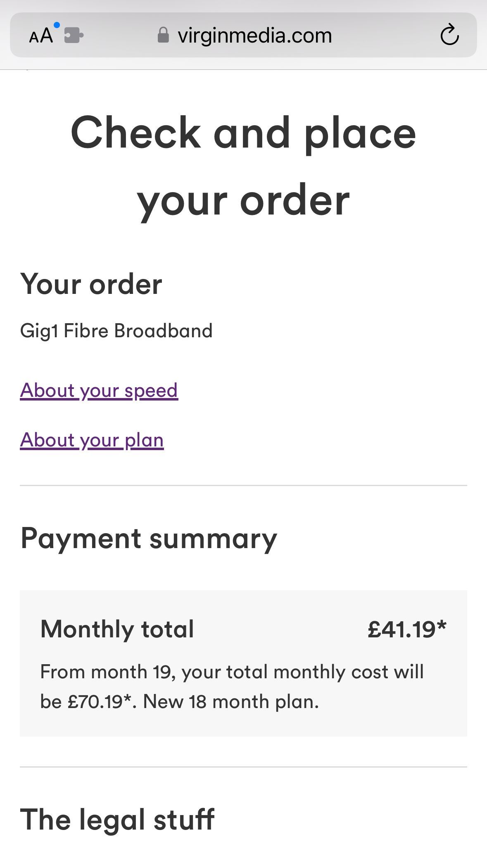Select the Gig1 Fibre Broadband item text

point(116,331)
